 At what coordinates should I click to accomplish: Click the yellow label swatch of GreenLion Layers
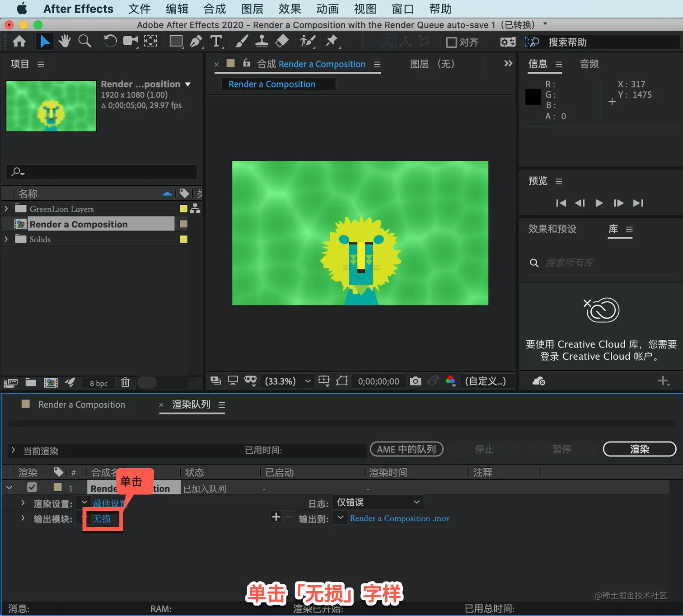(x=183, y=208)
